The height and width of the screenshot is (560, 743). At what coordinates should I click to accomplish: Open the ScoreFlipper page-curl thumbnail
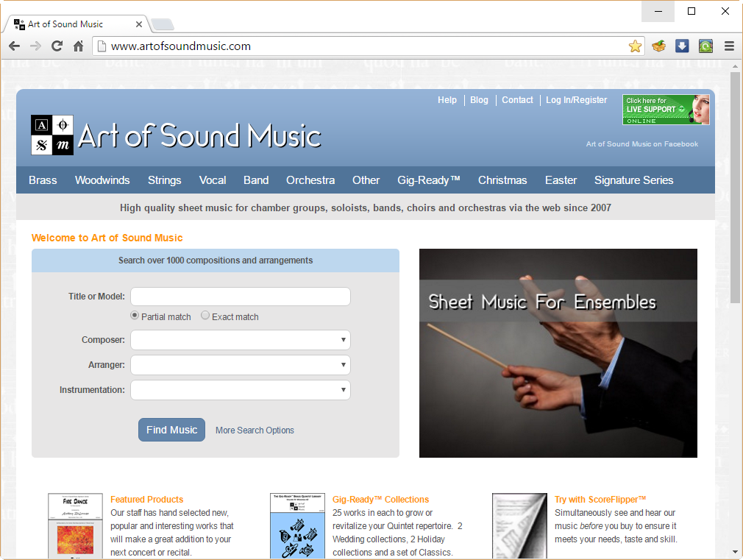(519, 526)
